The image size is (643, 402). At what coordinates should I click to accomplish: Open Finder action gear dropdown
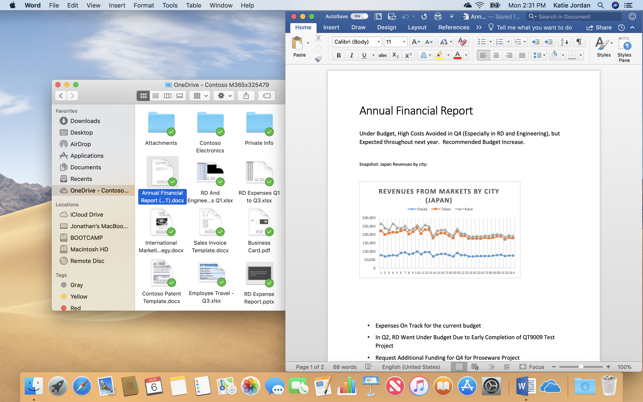pos(224,96)
